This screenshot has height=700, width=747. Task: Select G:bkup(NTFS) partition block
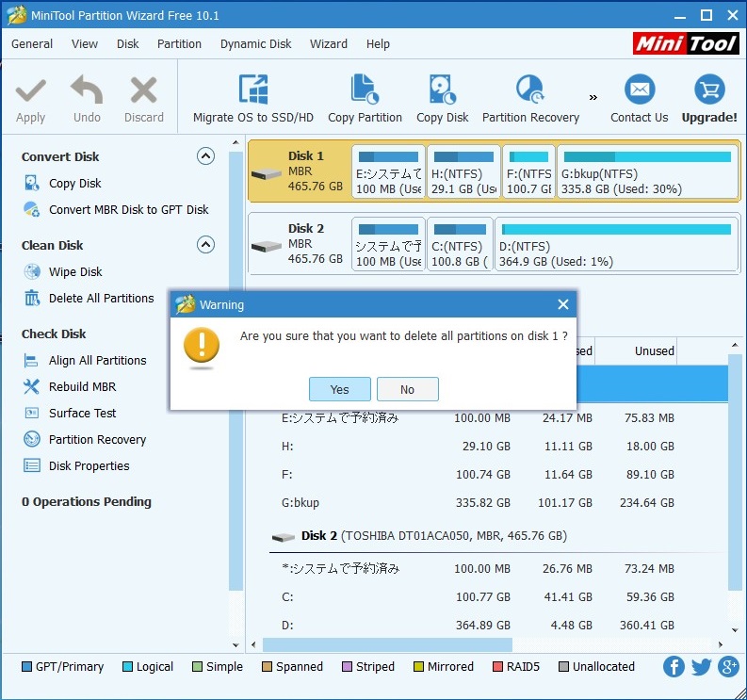click(x=647, y=171)
